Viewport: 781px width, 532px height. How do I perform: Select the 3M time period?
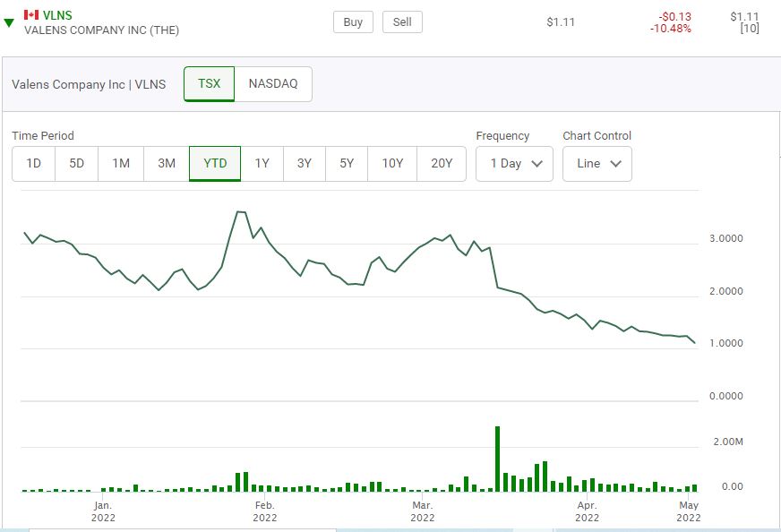(167, 163)
